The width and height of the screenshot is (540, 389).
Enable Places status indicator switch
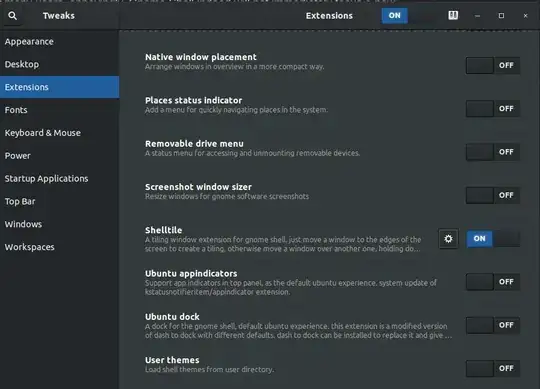pos(493,109)
